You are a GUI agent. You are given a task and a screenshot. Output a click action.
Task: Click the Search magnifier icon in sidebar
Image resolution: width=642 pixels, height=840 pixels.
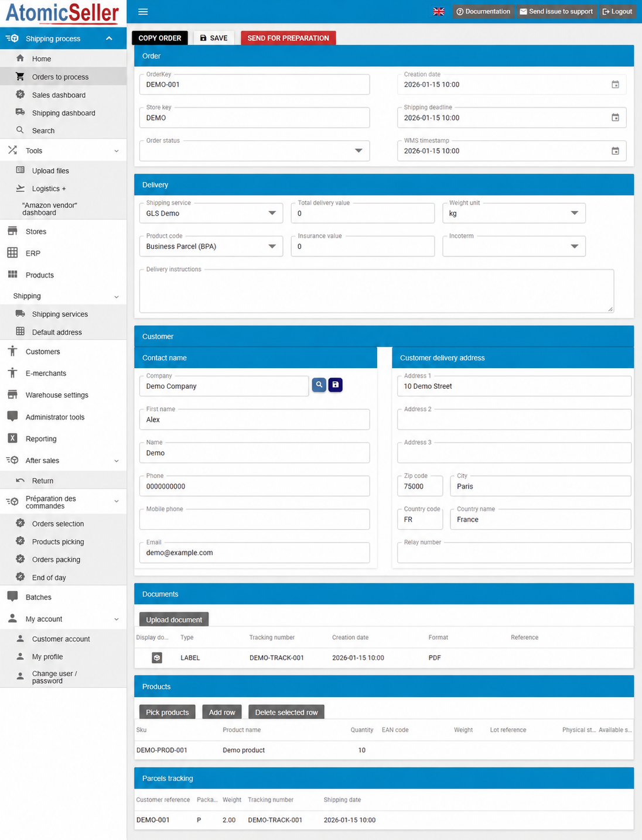[21, 130]
